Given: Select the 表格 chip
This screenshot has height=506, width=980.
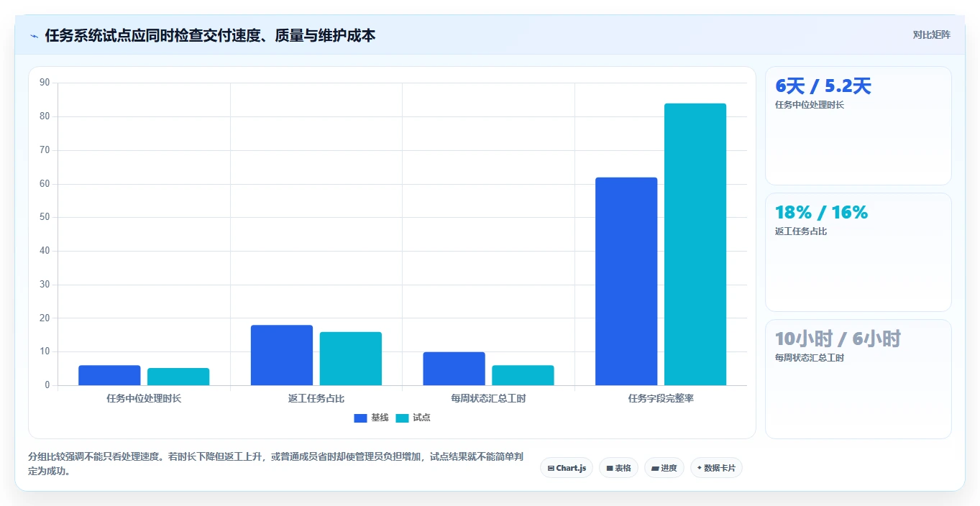Looking at the screenshot, I should pos(618,468).
